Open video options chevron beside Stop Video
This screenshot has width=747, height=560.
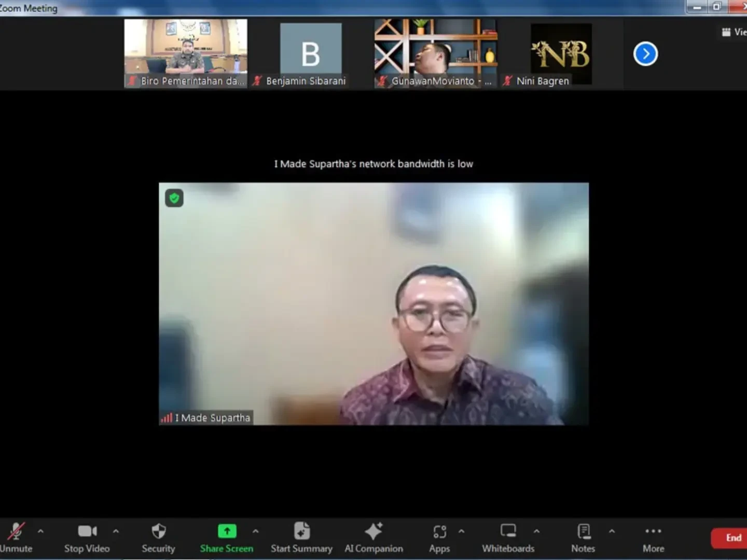[116, 531]
